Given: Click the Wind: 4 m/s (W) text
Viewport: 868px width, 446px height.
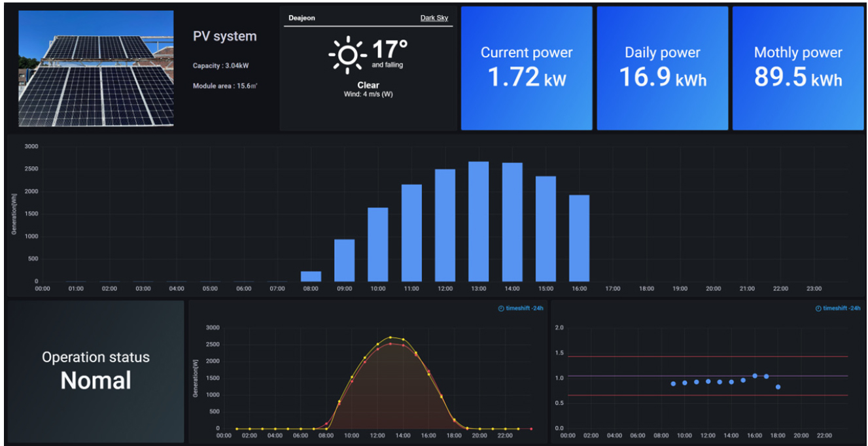Looking at the screenshot, I should coord(368,94).
